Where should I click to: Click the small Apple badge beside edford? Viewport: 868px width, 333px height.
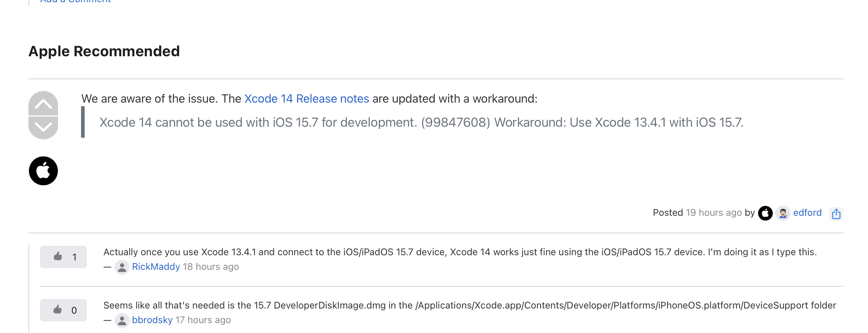(x=765, y=213)
